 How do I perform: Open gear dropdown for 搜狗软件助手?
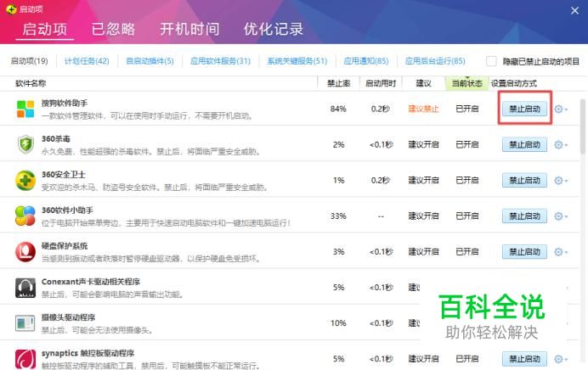[x=561, y=109]
